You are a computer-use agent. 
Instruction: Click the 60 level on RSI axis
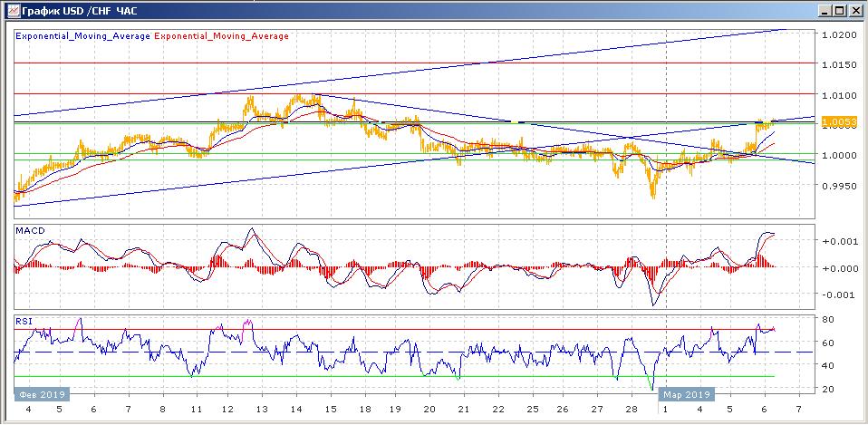tap(829, 343)
